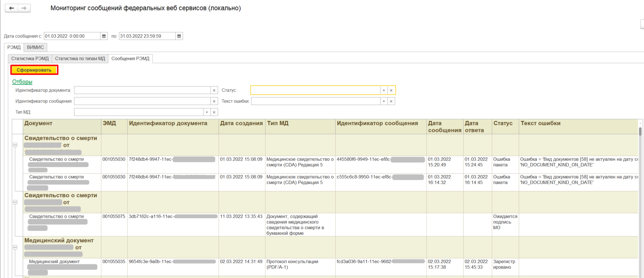Screen dimensions: 644x278
Task: Open the Статистика по типам МД tab
Action: (80, 59)
